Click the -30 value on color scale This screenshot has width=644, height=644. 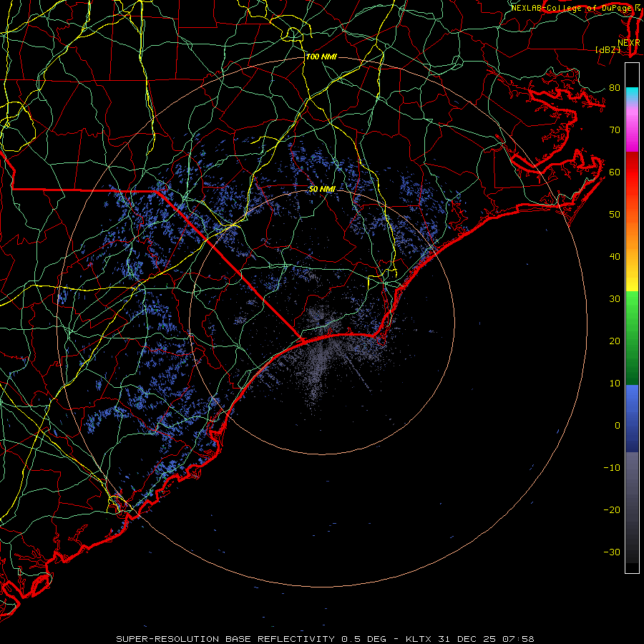pyautogui.click(x=612, y=552)
